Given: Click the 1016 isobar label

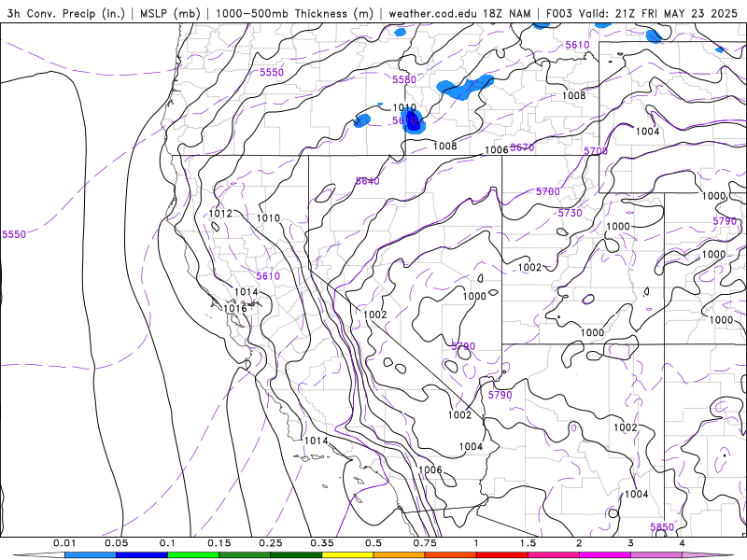Looking at the screenshot, I should coord(235,309).
